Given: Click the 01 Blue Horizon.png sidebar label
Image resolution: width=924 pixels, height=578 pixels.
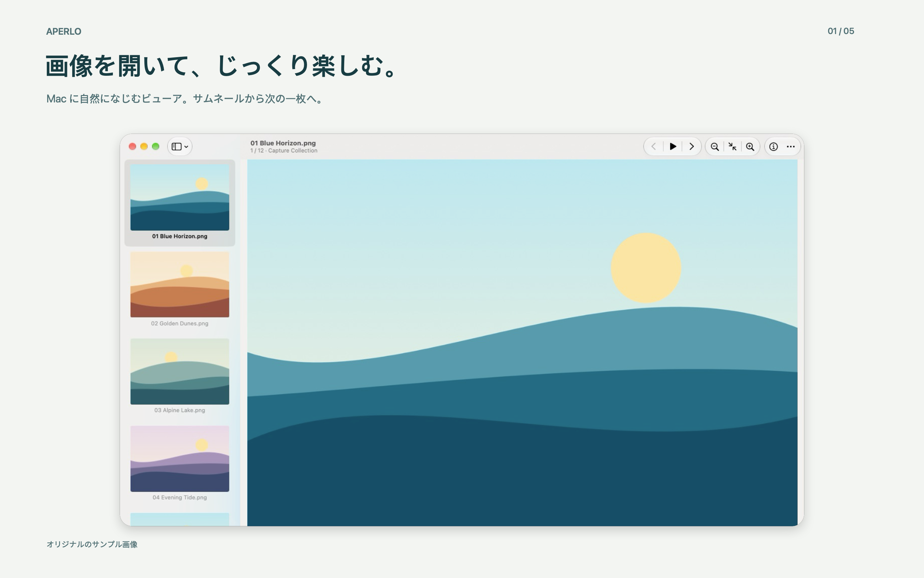Looking at the screenshot, I should click(180, 236).
